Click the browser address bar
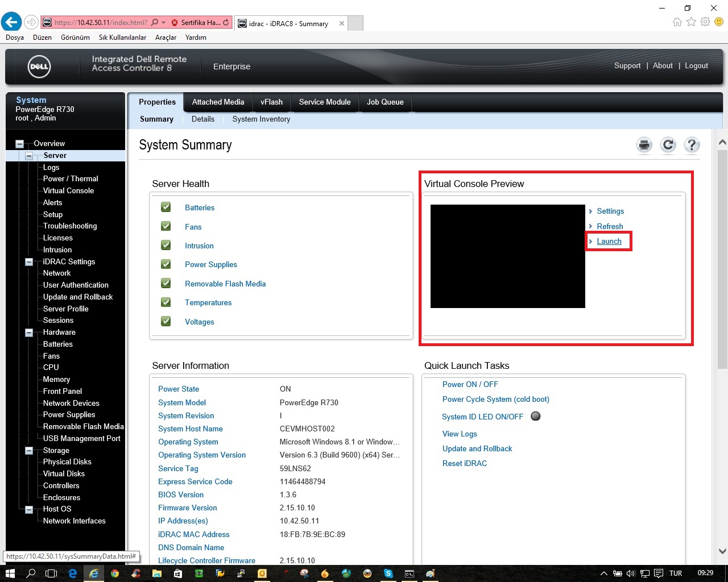This screenshot has height=582, width=728. [101, 23]
